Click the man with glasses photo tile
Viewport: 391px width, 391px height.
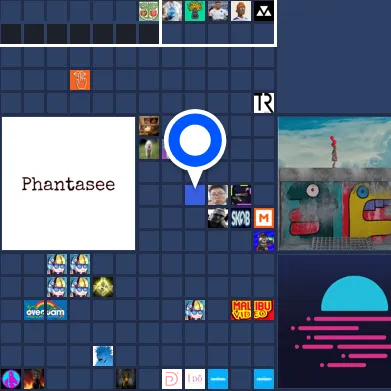[x=218, y=195]
